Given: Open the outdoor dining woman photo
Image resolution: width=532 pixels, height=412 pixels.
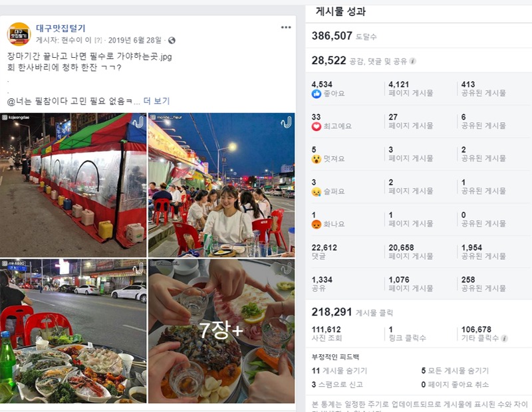Looking at the screenshot, I should 221,185.
